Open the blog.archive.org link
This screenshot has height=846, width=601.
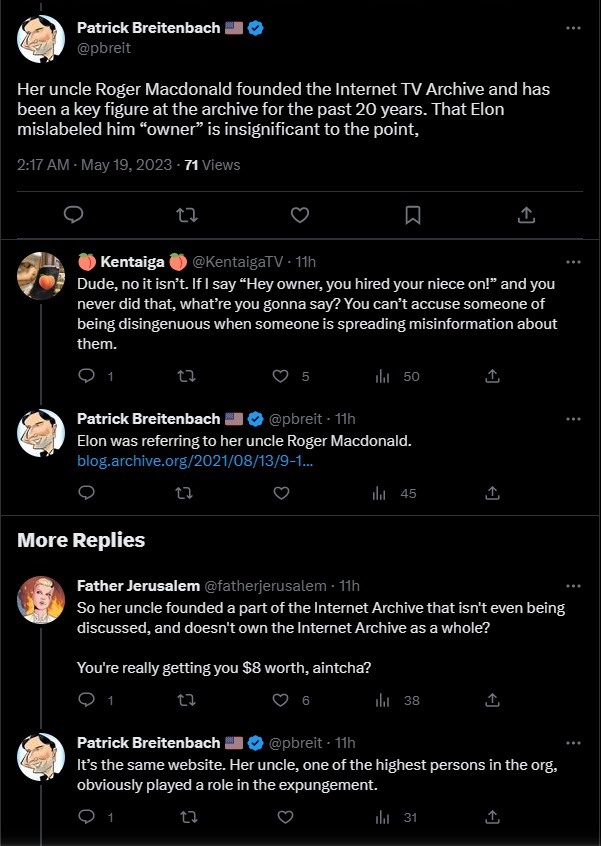point(196,461)
